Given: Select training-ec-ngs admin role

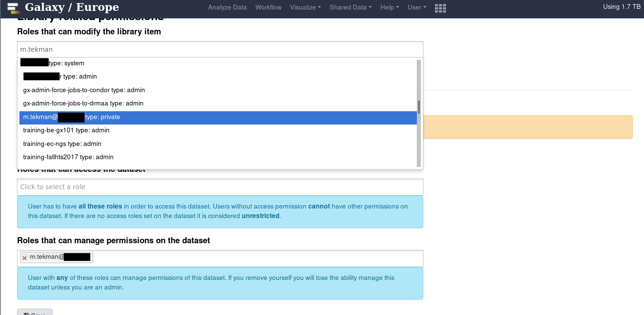Looking at the screenshot, I should point(218,144).
